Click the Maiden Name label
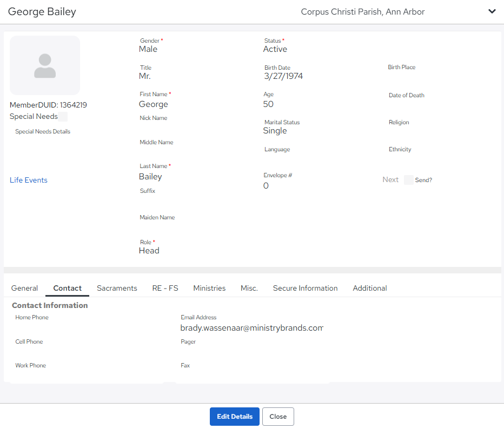This screenshot has width=504, height=429. point(157,217)
